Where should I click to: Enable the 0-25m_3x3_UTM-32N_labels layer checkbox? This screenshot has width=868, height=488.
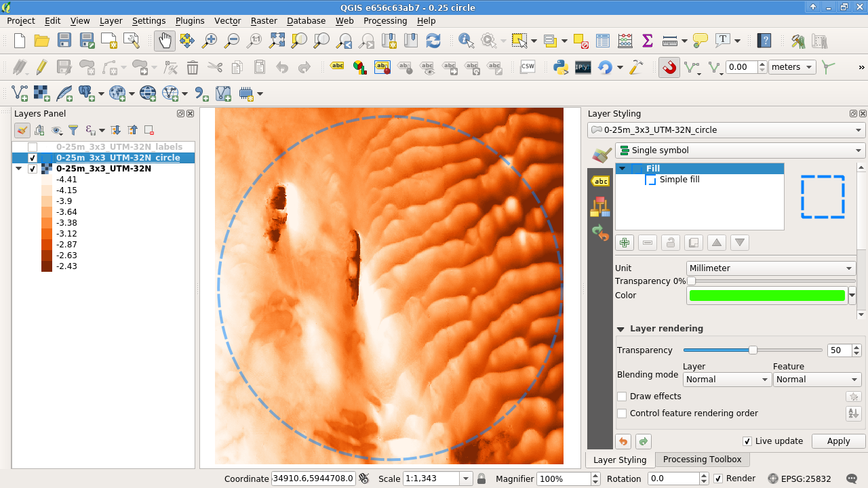(x=33, y=147)
